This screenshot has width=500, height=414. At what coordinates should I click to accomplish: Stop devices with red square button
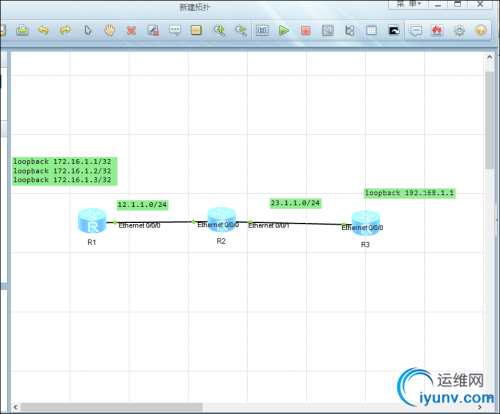[x=306, y=31]
